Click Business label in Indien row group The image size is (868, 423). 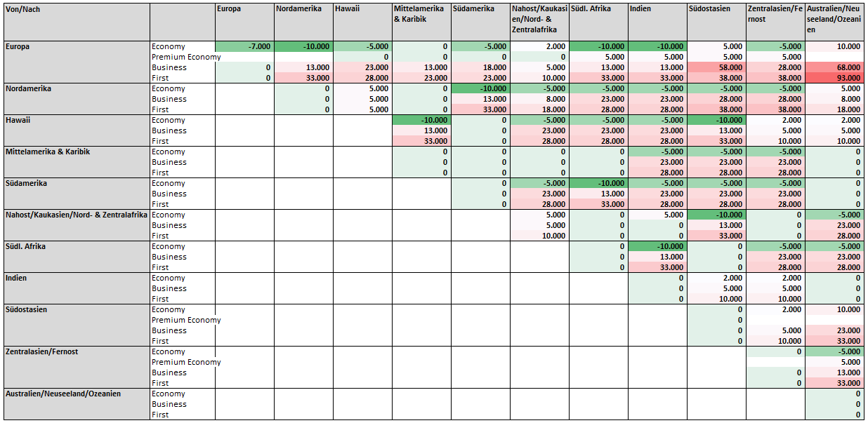(169, 288)
